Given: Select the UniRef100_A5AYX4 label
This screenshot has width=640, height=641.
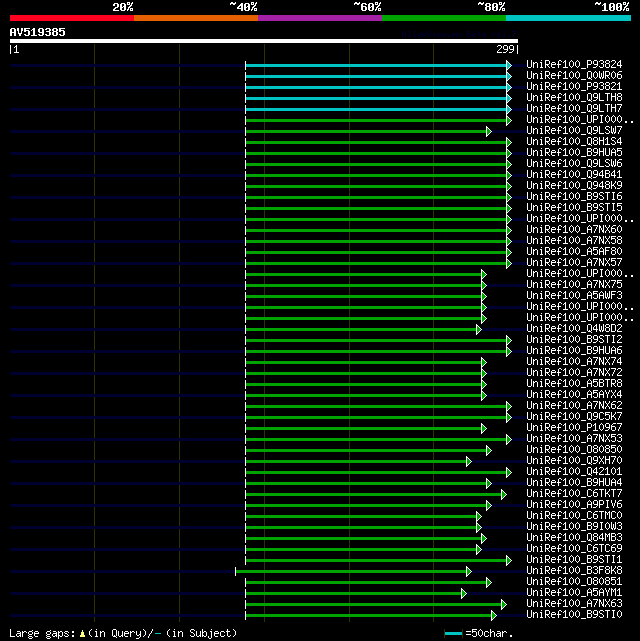Looking at the screenshot, I should pos(574,395).
